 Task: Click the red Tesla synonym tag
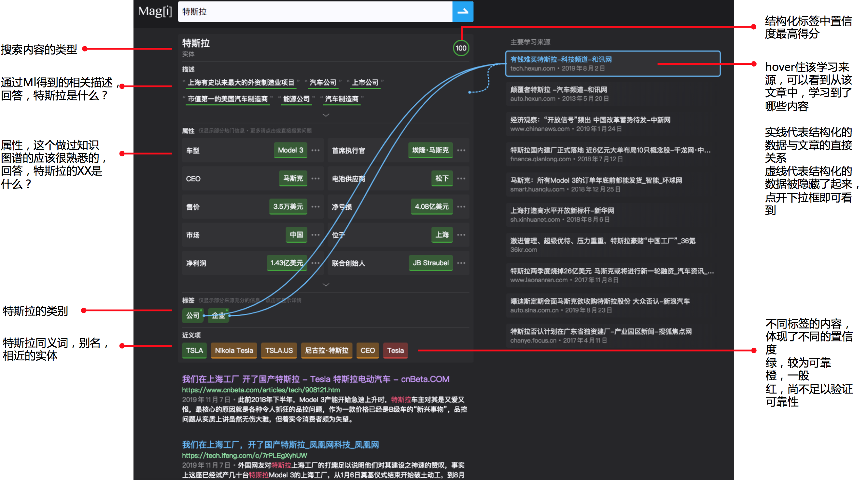[x=395, y=351]
